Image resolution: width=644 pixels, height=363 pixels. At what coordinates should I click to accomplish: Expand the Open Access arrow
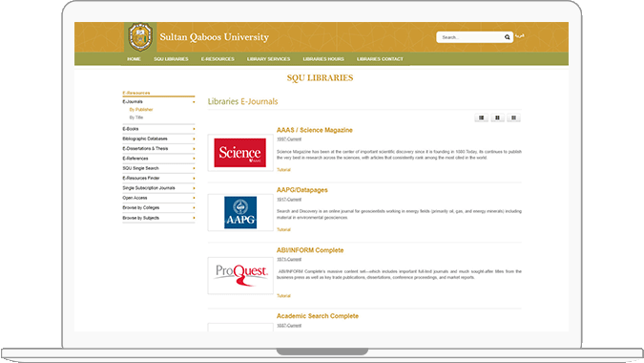tap(194, 198)
